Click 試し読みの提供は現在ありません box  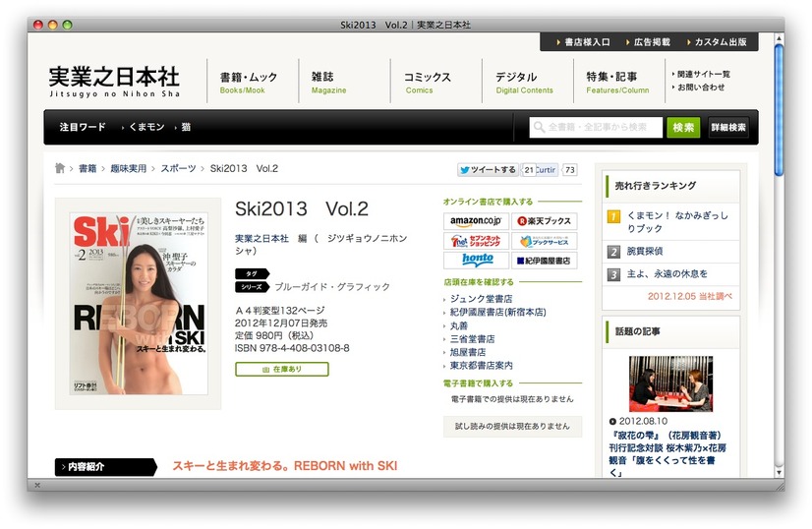[512, 427]
